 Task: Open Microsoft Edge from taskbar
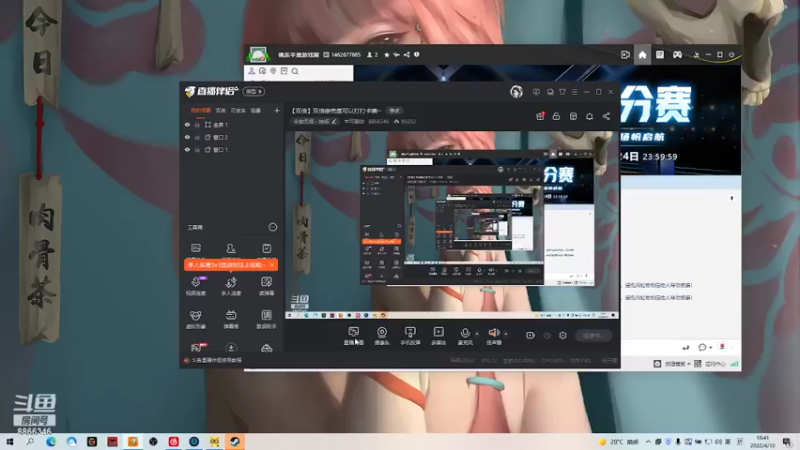point(51,442)
